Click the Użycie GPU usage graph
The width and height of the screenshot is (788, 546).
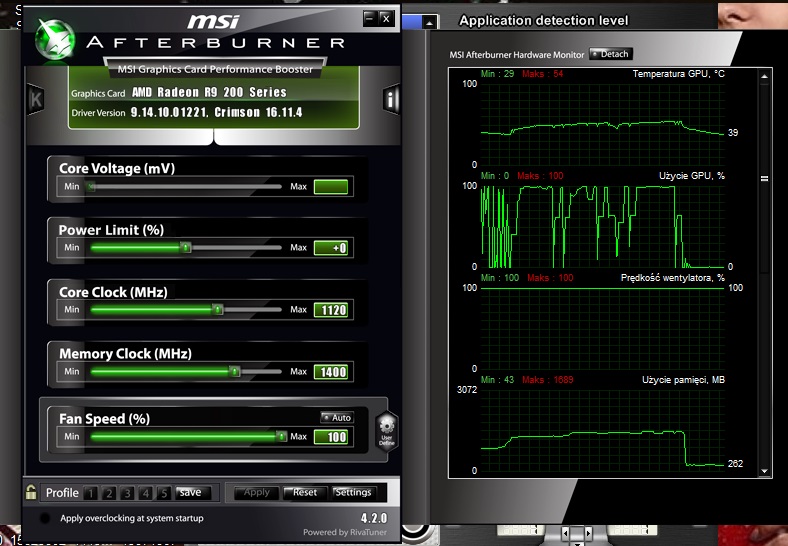coord(603,226)
